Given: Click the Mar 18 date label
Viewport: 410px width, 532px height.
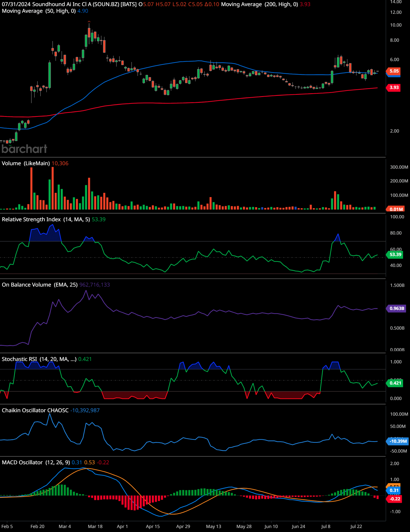Looking at the screenshot, I should (x=95, y=526).
